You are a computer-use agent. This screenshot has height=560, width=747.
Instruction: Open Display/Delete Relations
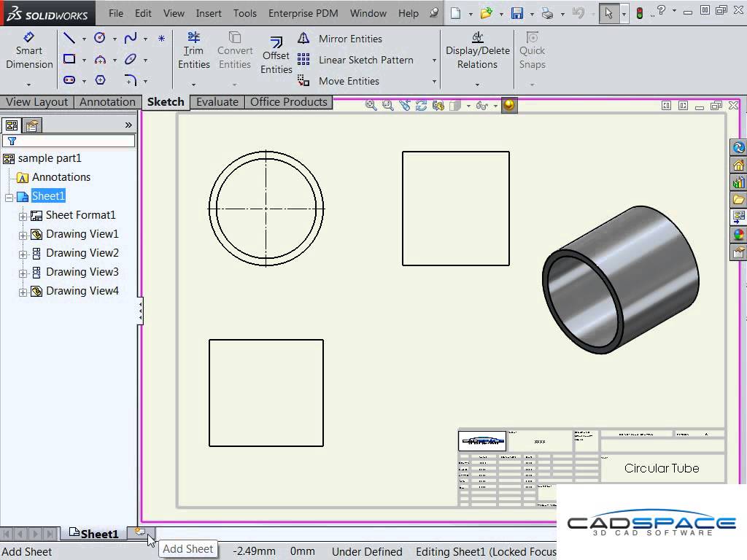(477, 51)
